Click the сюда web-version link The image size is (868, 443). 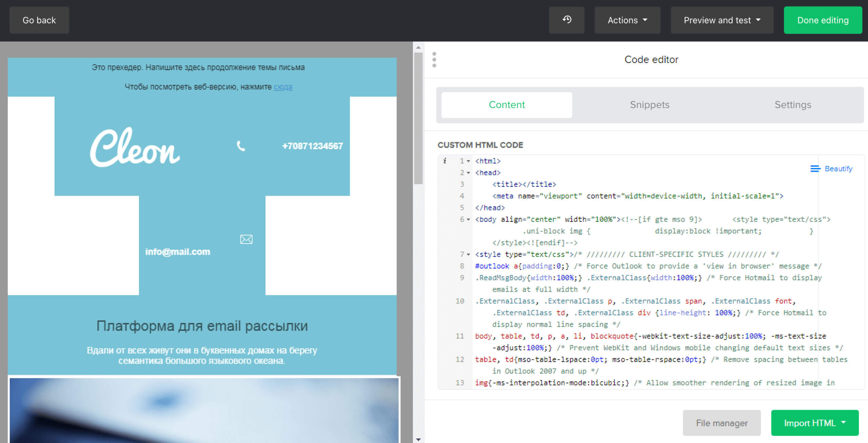click(x=283, y=87)
